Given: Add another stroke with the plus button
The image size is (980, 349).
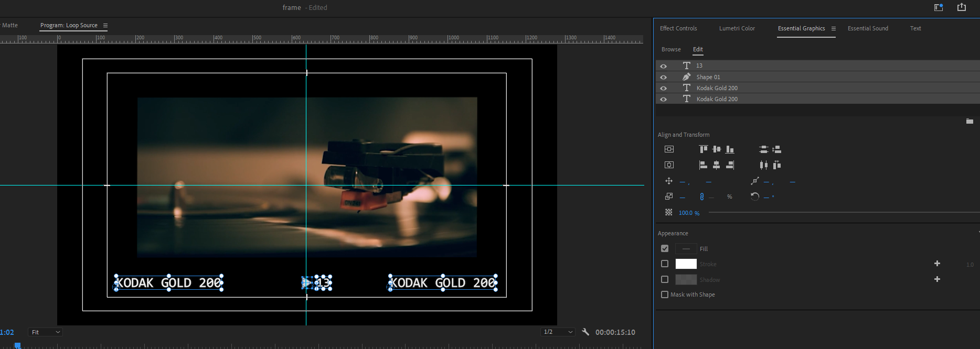Looking at the screenshot, I should coord(937,264).
